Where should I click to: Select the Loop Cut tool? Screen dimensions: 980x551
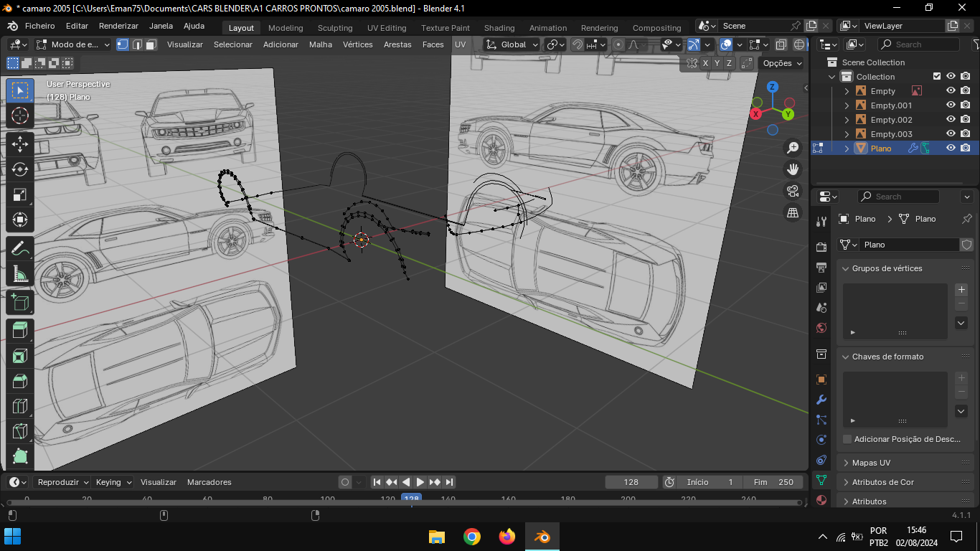pos(20,406)
